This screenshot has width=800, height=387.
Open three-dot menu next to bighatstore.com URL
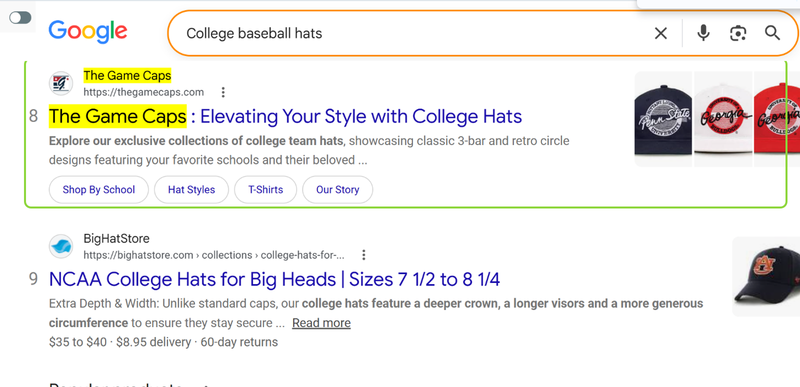pos(364,255)
